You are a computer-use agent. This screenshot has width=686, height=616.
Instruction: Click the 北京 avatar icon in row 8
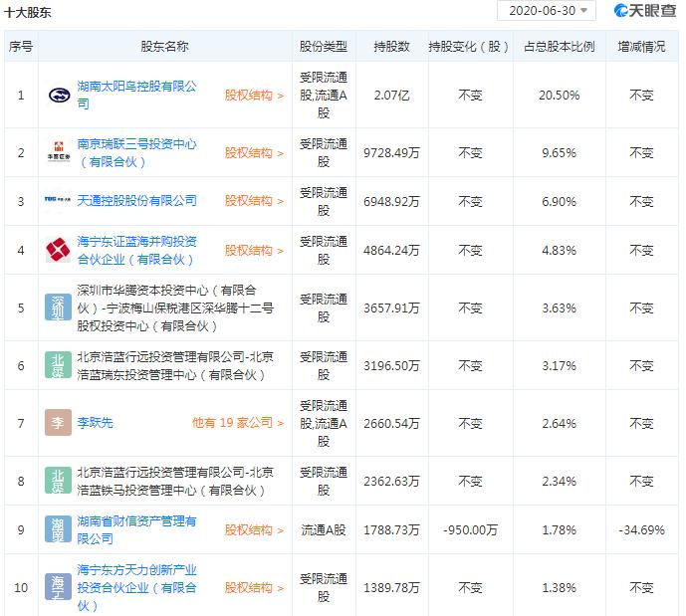58,481
